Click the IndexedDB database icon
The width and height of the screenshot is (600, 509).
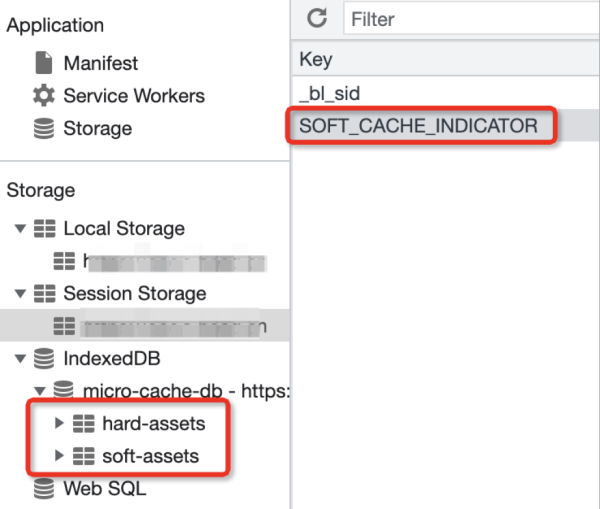(44, 358)
